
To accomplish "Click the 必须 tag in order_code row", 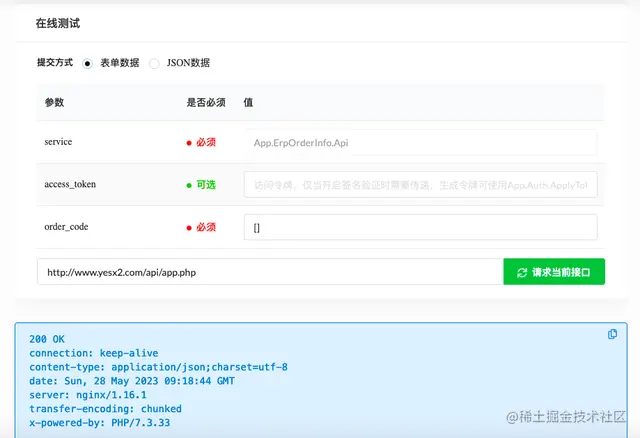I will (x=201, y=227).
